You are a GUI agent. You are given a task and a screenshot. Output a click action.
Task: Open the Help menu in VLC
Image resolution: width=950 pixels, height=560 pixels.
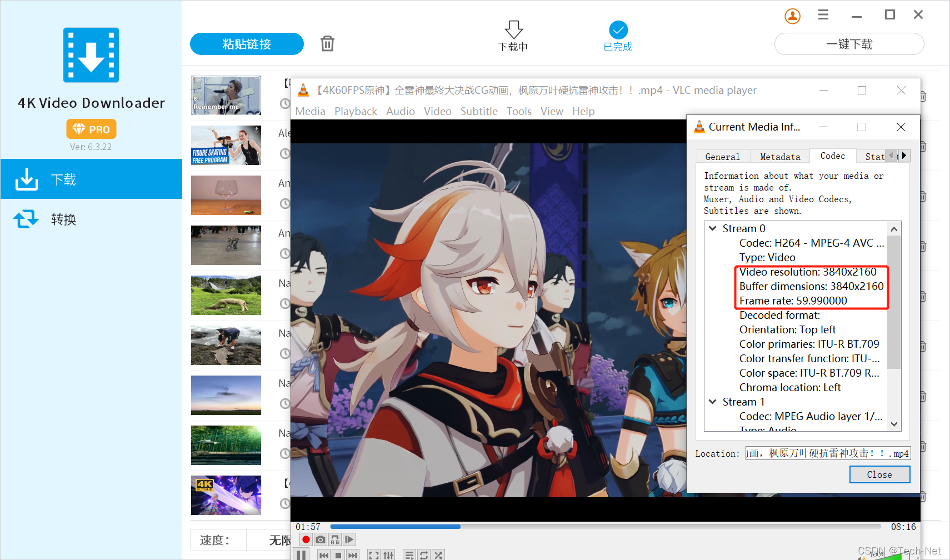(x=583, y=111)
